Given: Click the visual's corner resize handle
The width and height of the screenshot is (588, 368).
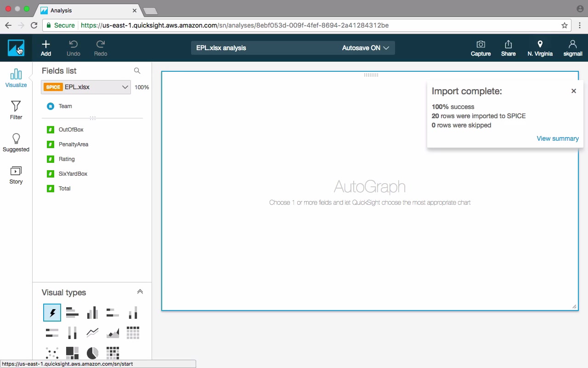Looking at the screenshot, I should pos(574,306).
